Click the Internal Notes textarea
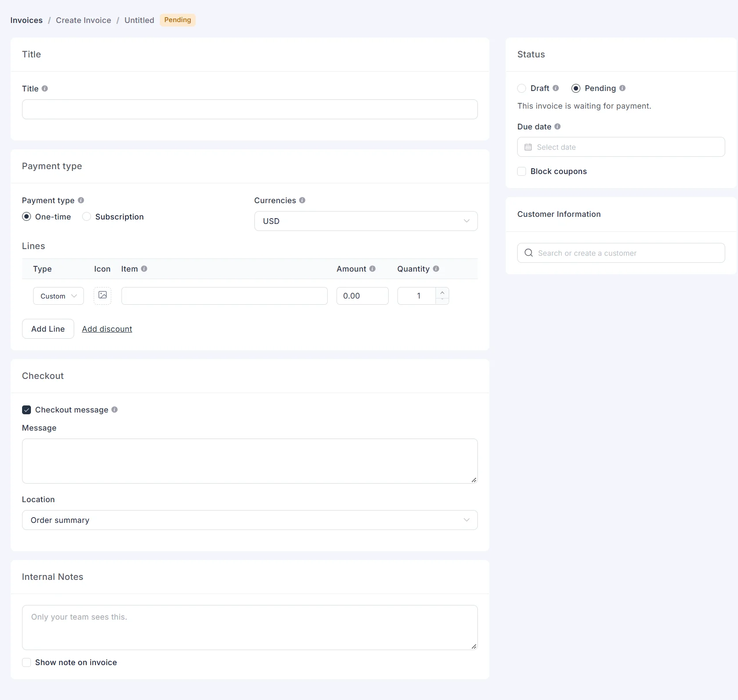The height and width of the screenshot is (700, 738). [x=250, y=628]
